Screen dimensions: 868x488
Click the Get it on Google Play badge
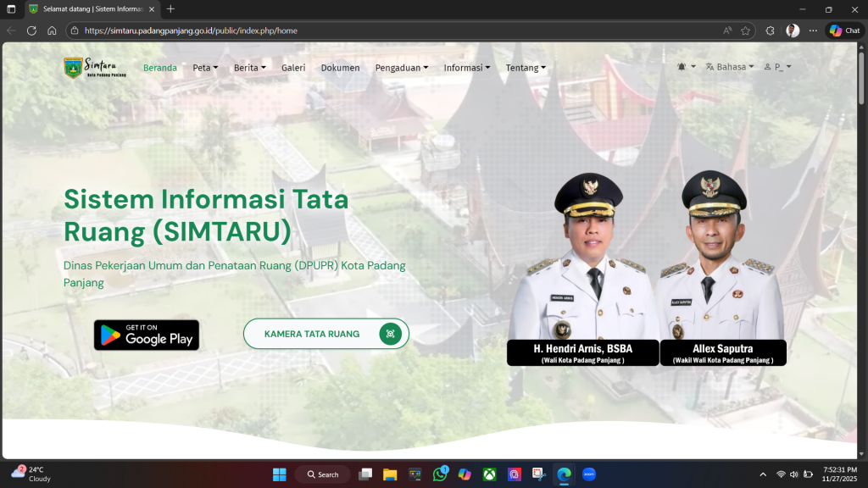[x=147, y=335]
